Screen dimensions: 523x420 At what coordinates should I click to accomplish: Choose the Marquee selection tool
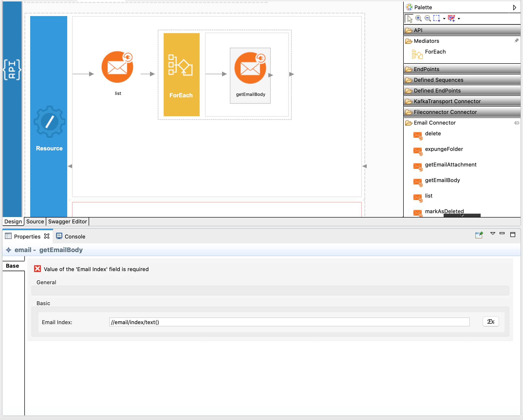click(437, 18)
